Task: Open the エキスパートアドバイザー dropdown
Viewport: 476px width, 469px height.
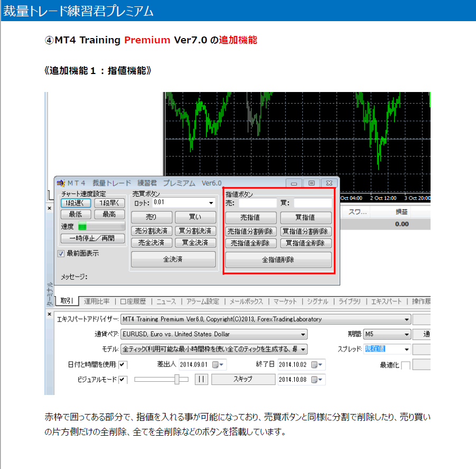Action: tap(266, 319)
